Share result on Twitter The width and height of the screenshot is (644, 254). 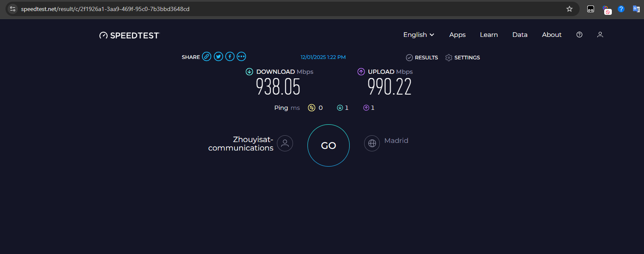[218, 56]
